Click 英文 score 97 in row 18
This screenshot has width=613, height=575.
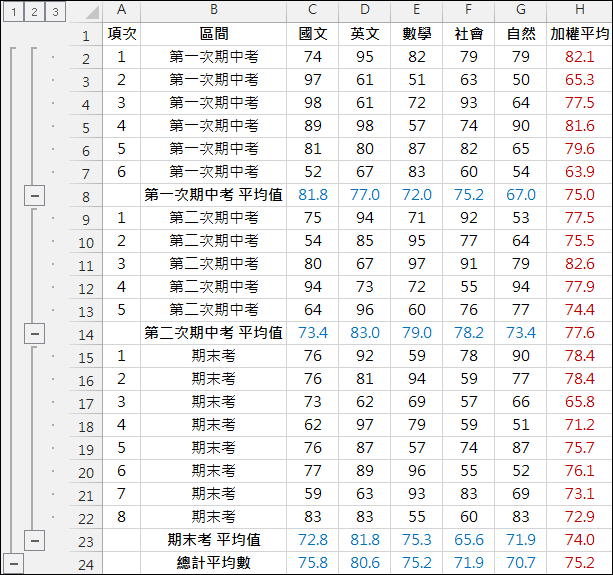364,425
